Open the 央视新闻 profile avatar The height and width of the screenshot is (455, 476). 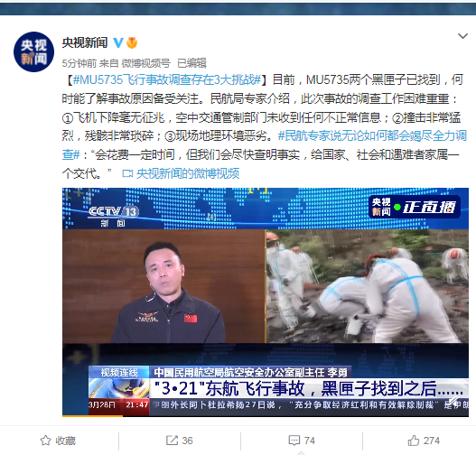(33, 51)
